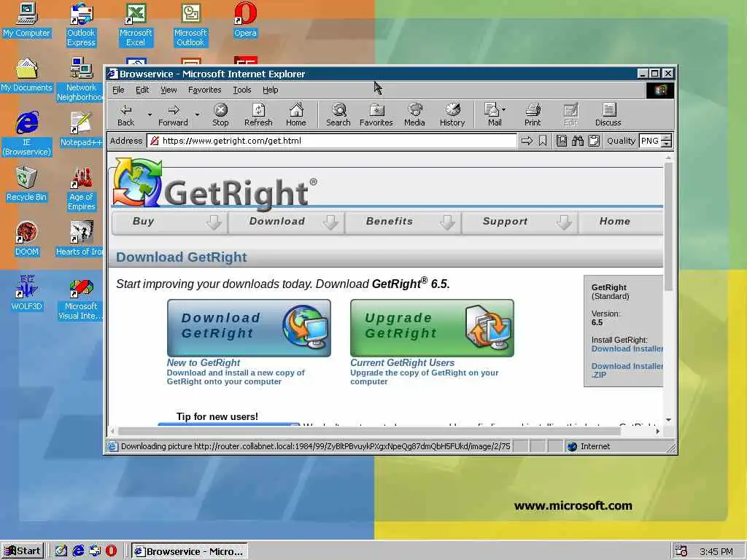747x560 pixels.
Task: Follow the New to GetRight link
Action: click(x=204, y=363)
